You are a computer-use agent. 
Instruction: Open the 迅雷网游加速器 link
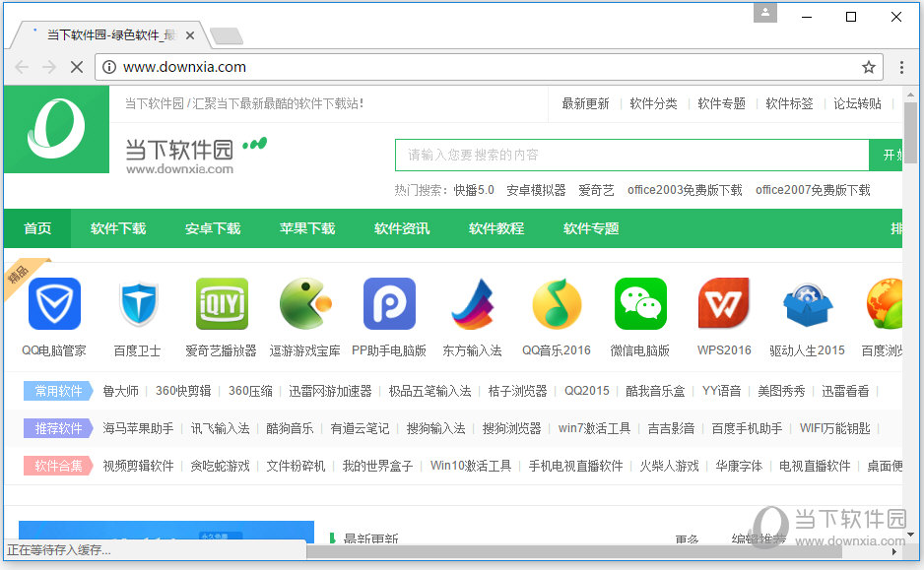click(x=331, y=391)
